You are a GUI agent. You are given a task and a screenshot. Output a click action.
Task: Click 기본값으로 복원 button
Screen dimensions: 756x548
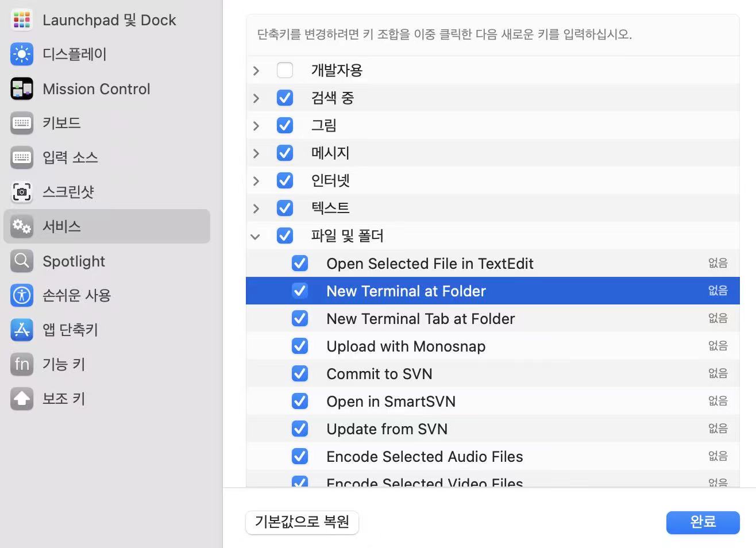[x=302, y=522]
